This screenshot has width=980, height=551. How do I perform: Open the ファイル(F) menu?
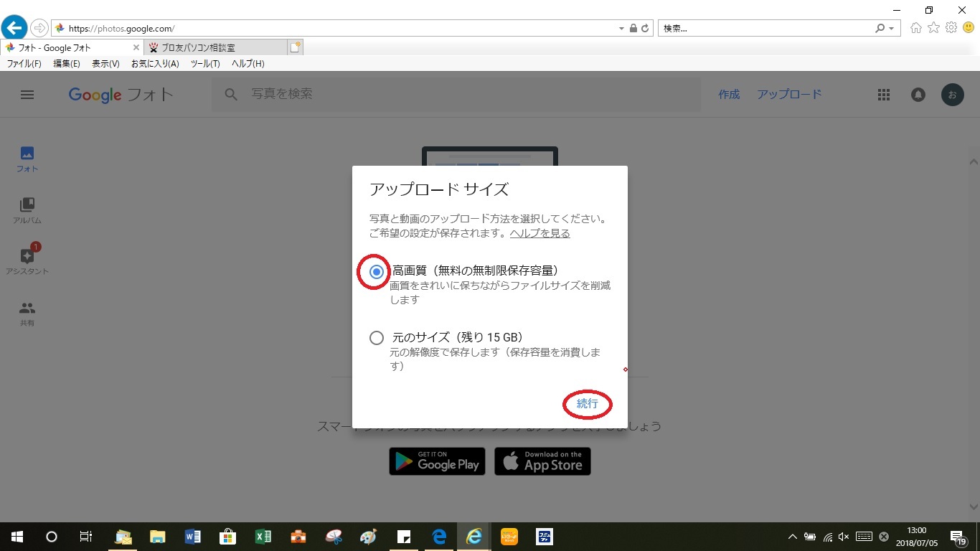(x=24, y=64)
